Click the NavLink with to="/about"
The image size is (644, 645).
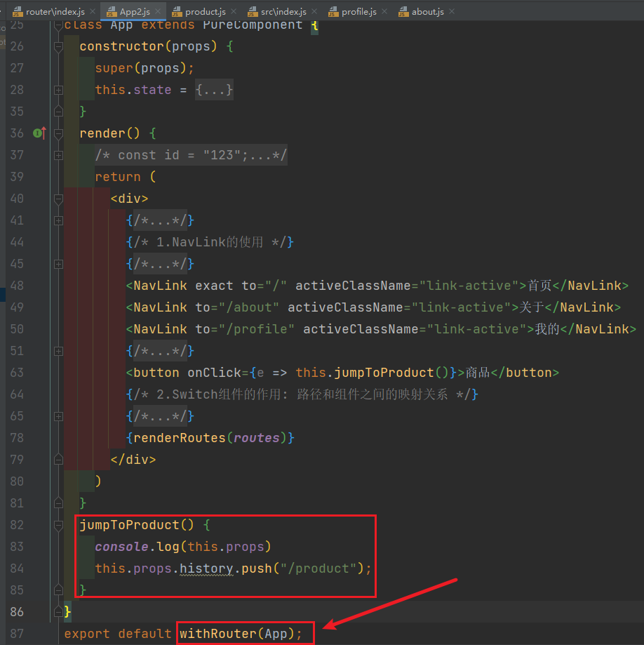[373, 307]
